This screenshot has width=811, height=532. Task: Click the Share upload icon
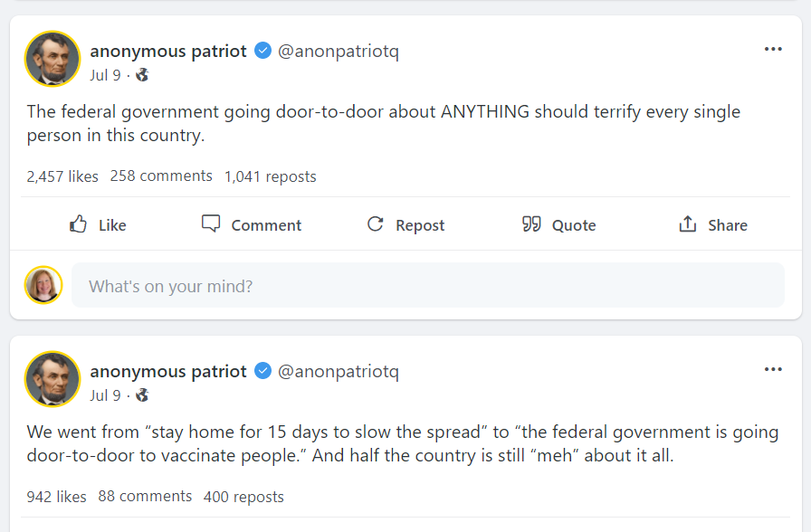click(688, 224)
